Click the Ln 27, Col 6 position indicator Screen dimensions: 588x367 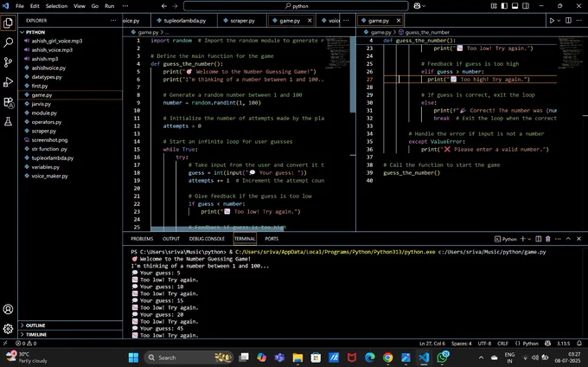[x=432, y=343]
